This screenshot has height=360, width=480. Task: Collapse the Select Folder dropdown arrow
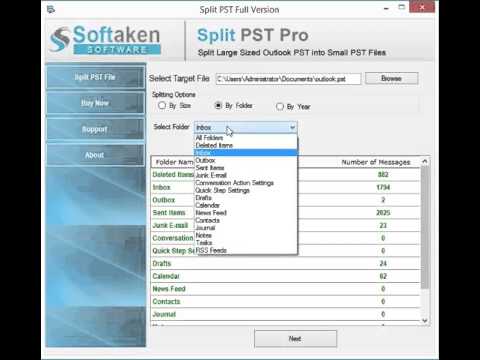click(292, 127)
